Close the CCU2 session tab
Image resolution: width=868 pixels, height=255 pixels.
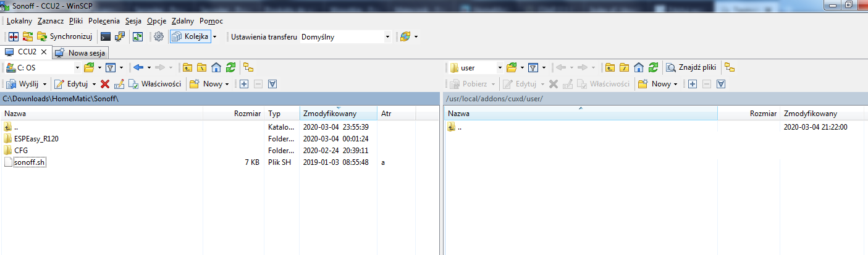click(44, 52)
